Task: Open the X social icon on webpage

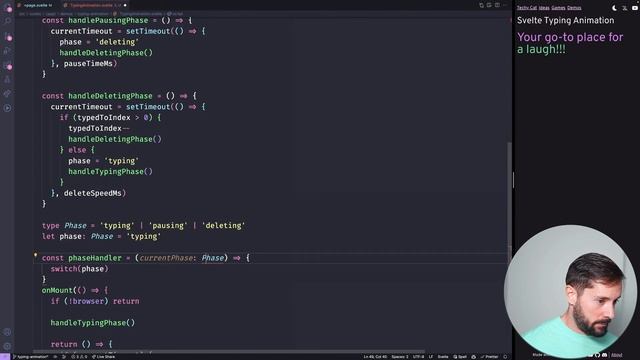Action: coord(624,8)
